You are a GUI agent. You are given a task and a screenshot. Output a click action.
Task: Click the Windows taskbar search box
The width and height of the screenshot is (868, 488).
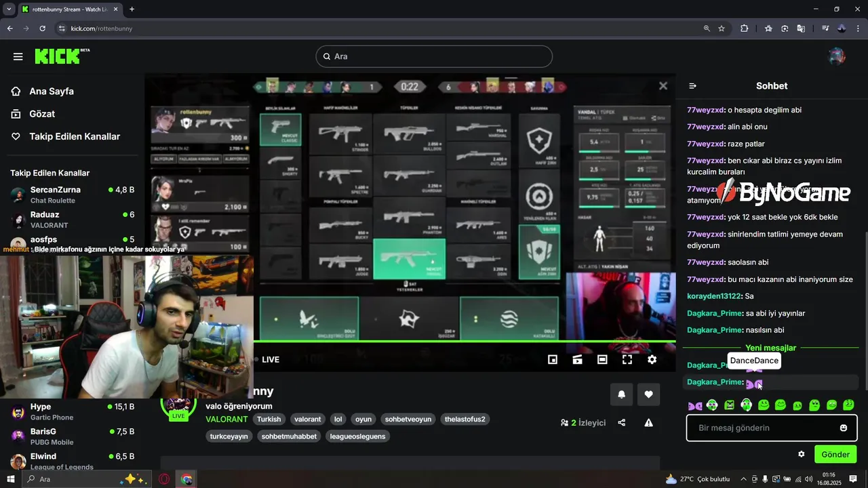pos(88,479)
